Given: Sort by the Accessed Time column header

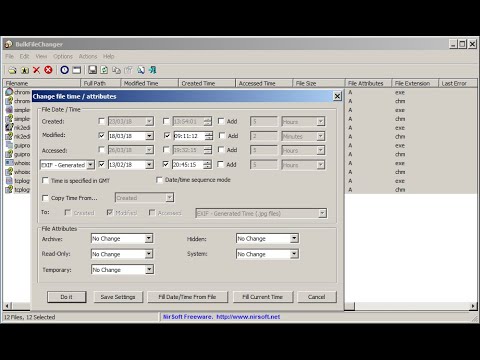Looking at the screenshot, I should tap(264, 83).
